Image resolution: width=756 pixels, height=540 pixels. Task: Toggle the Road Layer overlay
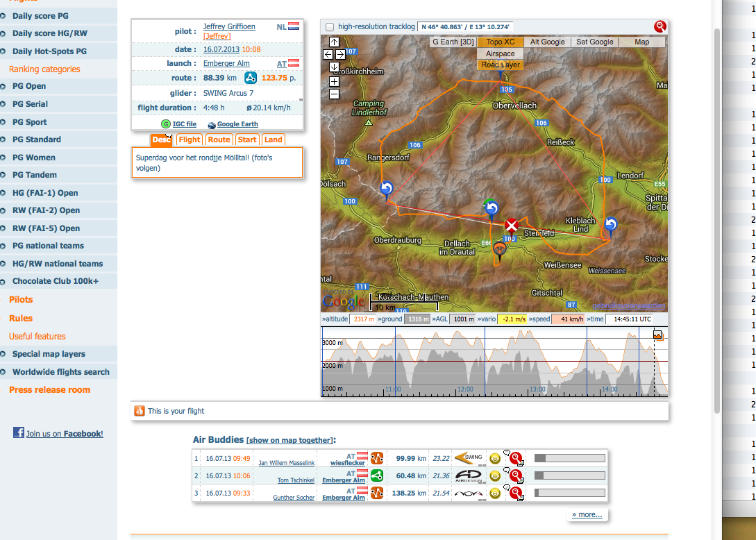[500, 65]
